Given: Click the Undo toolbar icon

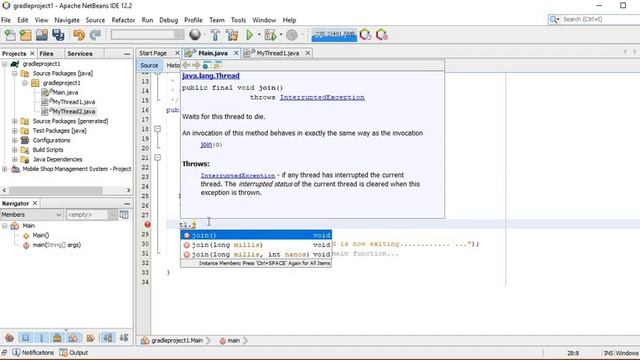Looking at the screenshot, I should point(79,35).
